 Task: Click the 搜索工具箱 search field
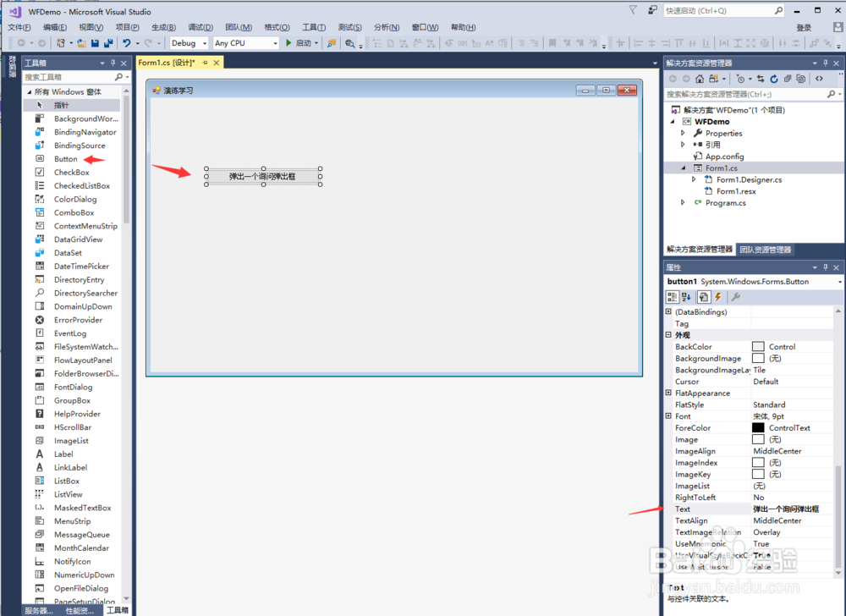click(x=69, y=77)
